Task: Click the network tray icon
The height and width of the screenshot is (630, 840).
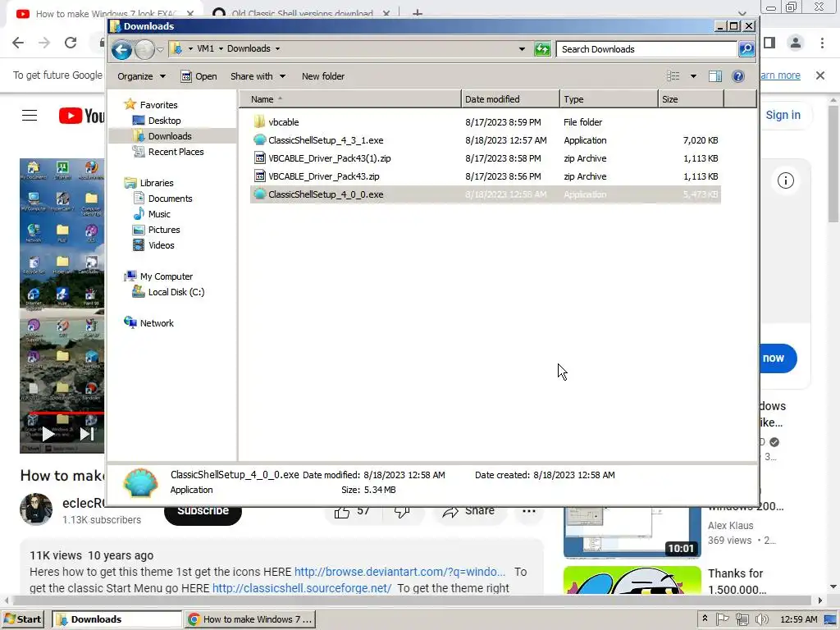Action: click(x=742, y=619)
